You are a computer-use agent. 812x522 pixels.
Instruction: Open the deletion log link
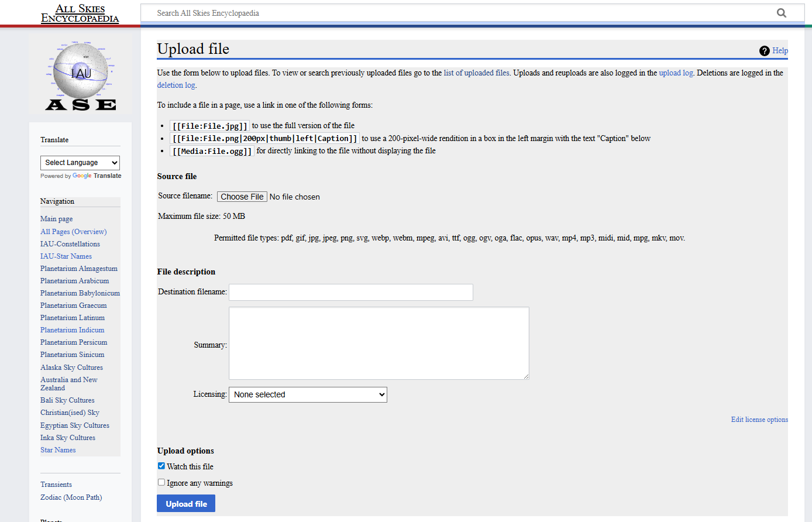pos(176,85)
